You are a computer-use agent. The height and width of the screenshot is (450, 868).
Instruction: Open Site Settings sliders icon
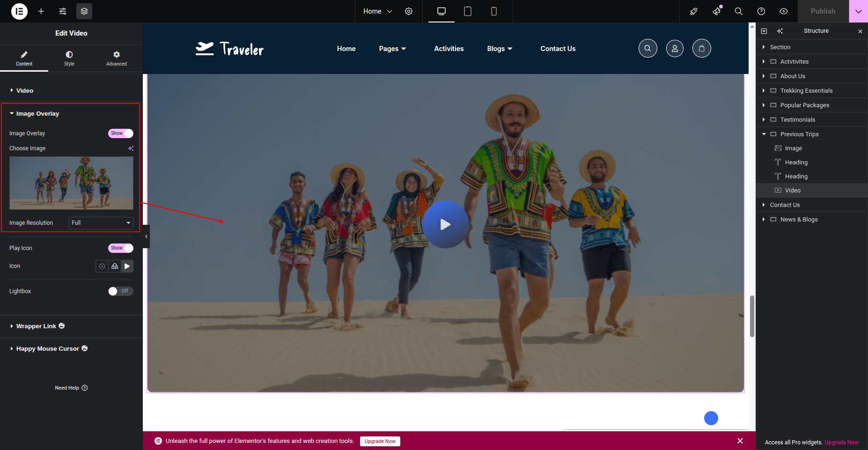(63, 11)
